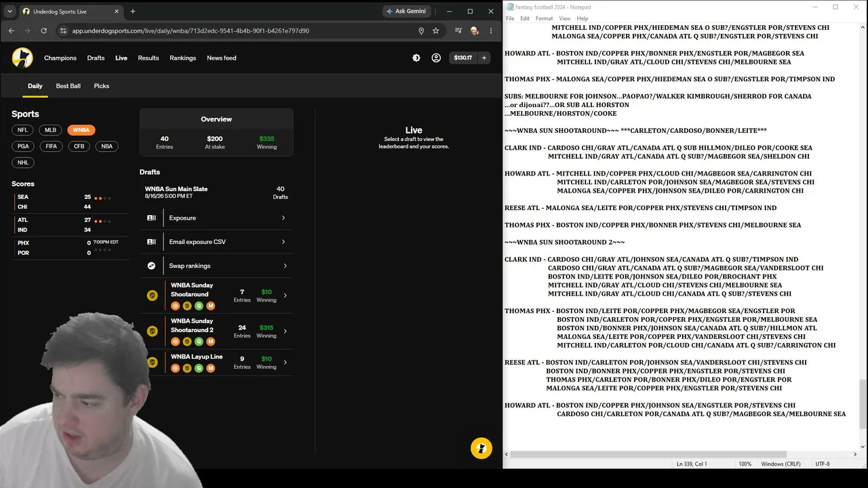Switch to the Best Ball tab
The image size is (868, 488).
(68, 86)
